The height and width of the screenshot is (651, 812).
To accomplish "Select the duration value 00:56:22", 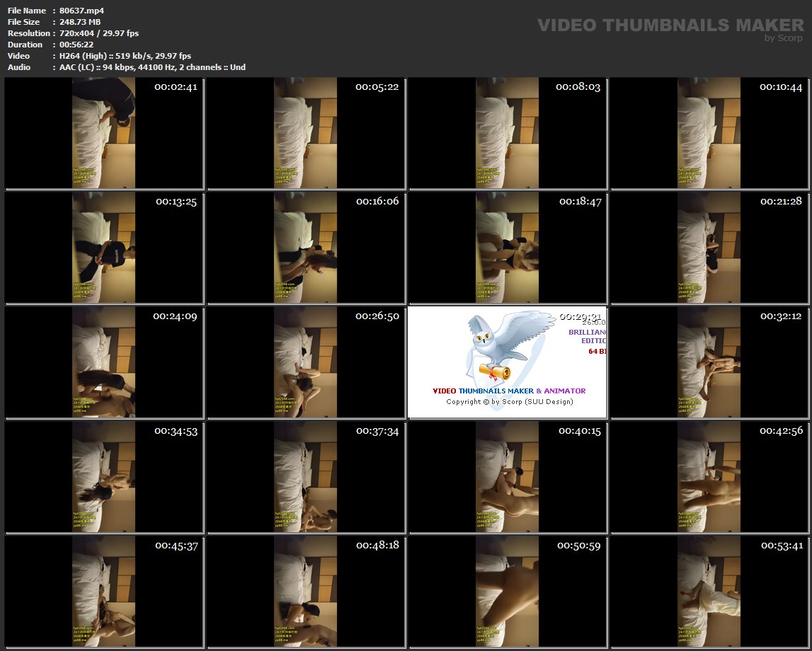I will [76, 45].
